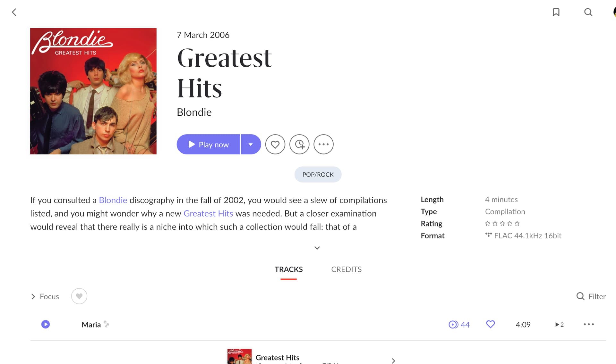Viewport: 616px width, 364px height.
Task: Click the Blondie Greatest Hits album cover
Action: [93, 91]
